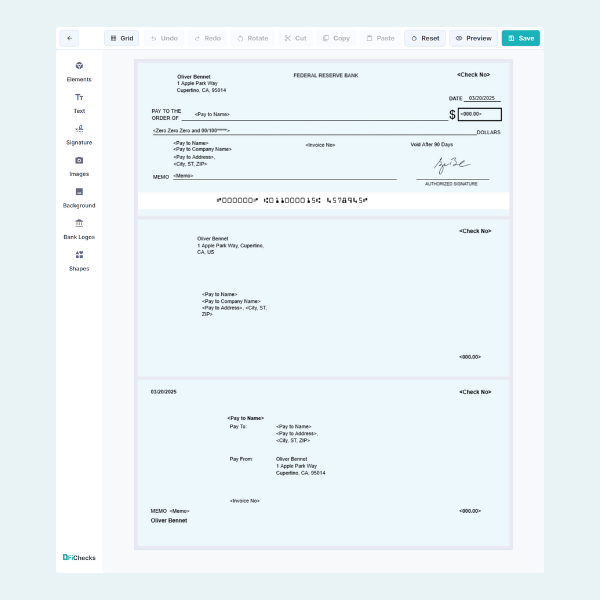Click the Cut toolbar button
This screenshot has width=600, height=600.
point(295,38)
